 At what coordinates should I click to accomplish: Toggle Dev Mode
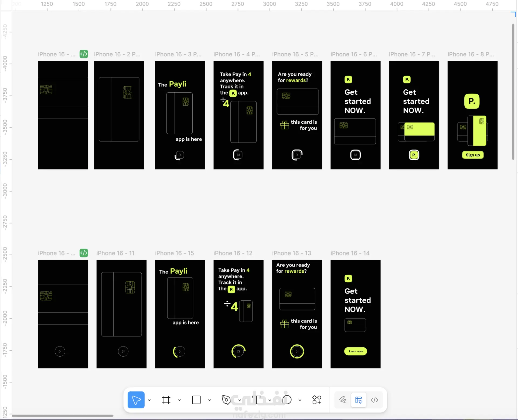pyautogui.click(x=374, y=400)
